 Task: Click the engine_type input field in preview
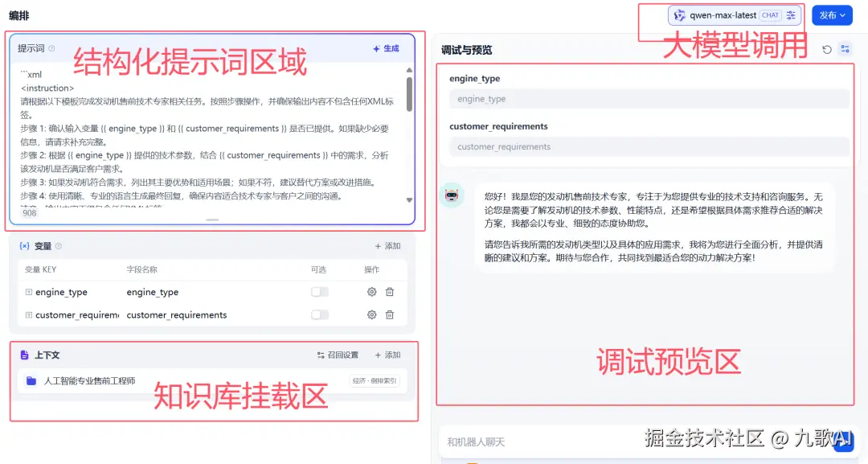click(649, 99)
